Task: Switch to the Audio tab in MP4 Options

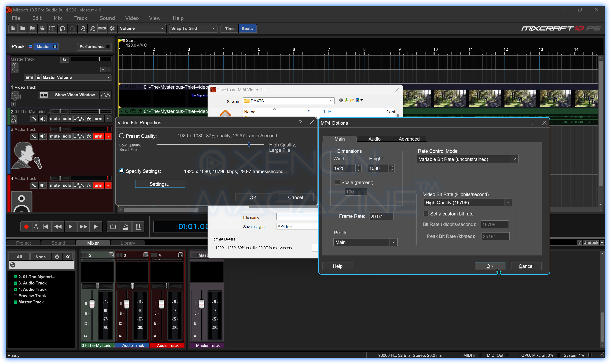Action: (x=375, y=139)
